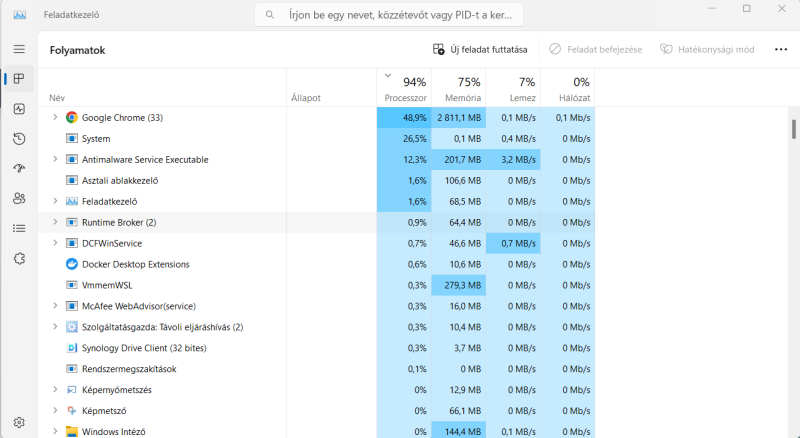The height and width of the screenshot is (438, 800).
Task: Expand the Runtime Broker process group
Action: pos(55,222)
